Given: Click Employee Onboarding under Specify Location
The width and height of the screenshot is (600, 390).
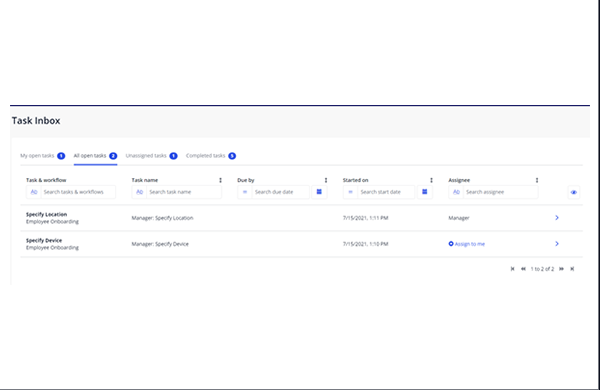Looking at the screenshot, I should (x=52, y=222).
